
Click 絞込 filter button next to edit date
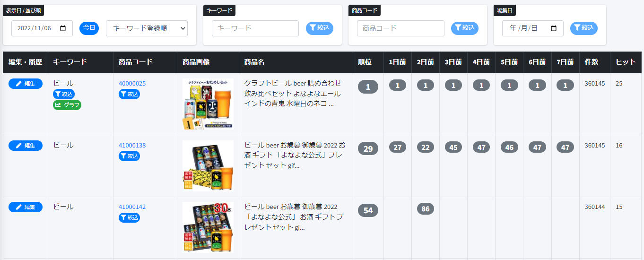pos(584,28)
